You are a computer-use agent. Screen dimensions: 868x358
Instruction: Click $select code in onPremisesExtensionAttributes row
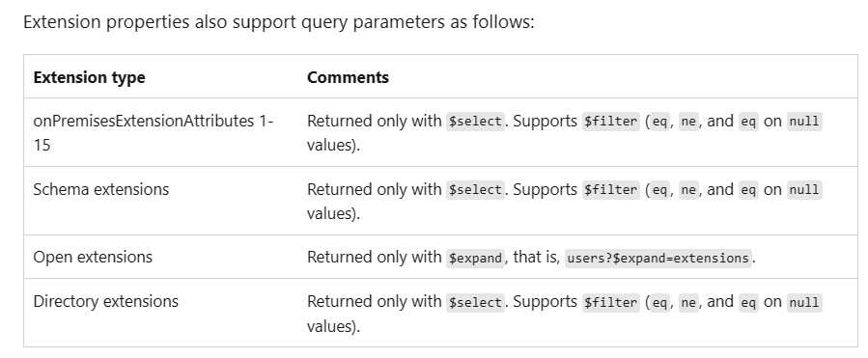(476, 122)
